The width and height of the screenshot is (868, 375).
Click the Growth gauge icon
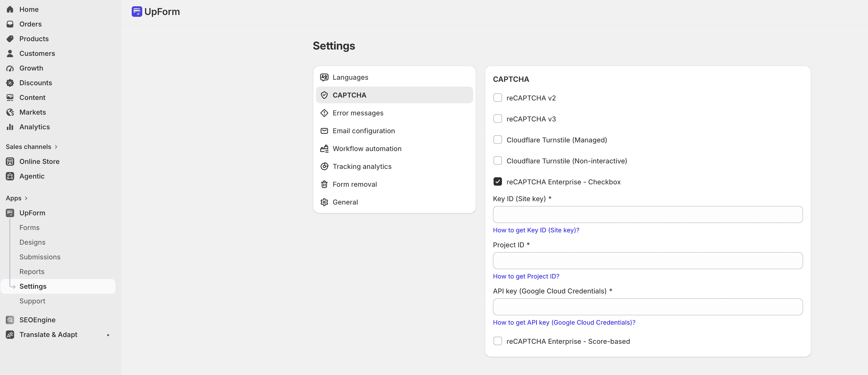(x=10, y=68)
